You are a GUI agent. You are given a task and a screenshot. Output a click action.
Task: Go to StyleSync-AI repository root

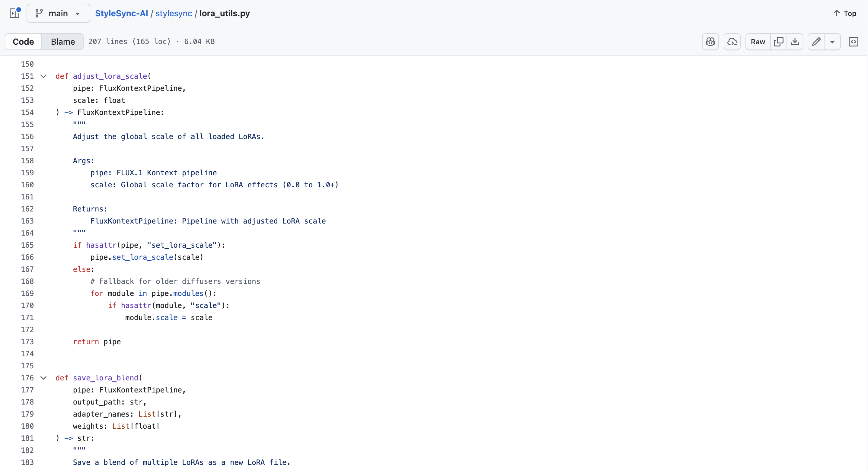tap(121, 13)
